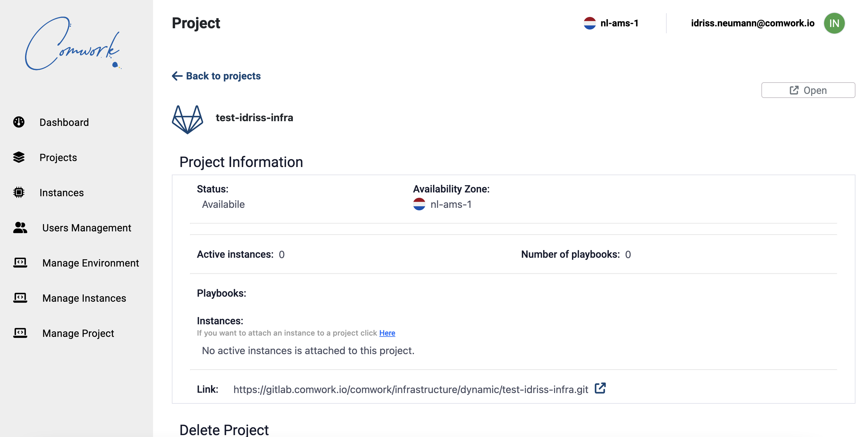
Task: Click the Availability Zone flag icon
Action: [x=419, y=204]
